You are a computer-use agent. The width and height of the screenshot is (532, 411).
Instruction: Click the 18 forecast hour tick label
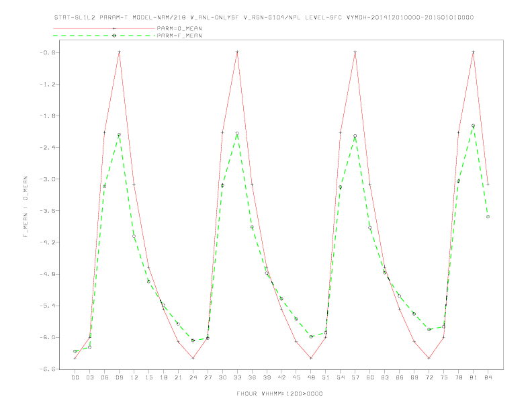click(163, 377)
